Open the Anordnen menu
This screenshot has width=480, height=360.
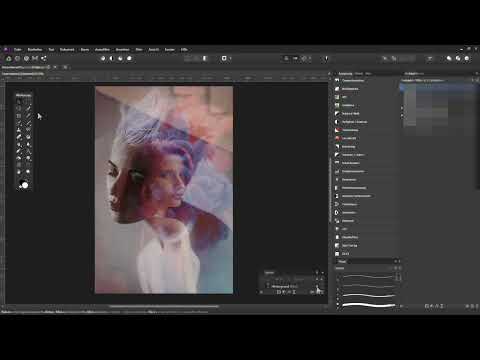(x=123, y=50)
